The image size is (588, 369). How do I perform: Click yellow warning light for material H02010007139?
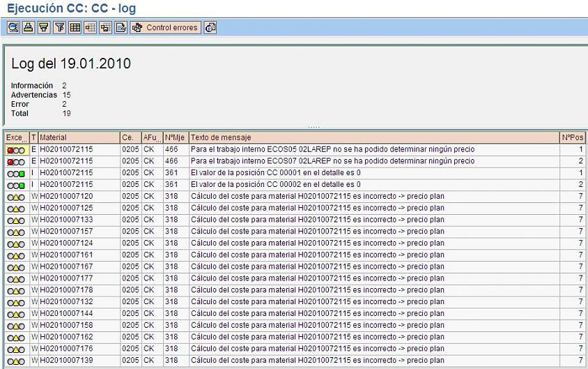16,361
